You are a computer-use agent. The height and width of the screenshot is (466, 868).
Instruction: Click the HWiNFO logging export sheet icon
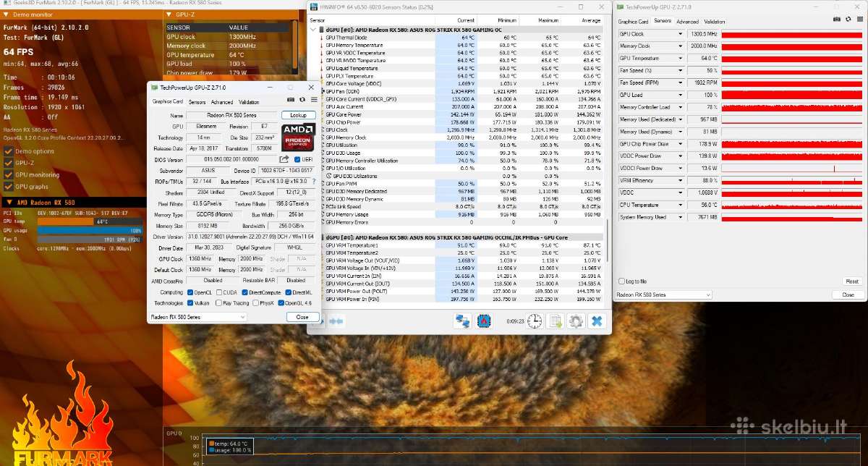click(555, 321)
